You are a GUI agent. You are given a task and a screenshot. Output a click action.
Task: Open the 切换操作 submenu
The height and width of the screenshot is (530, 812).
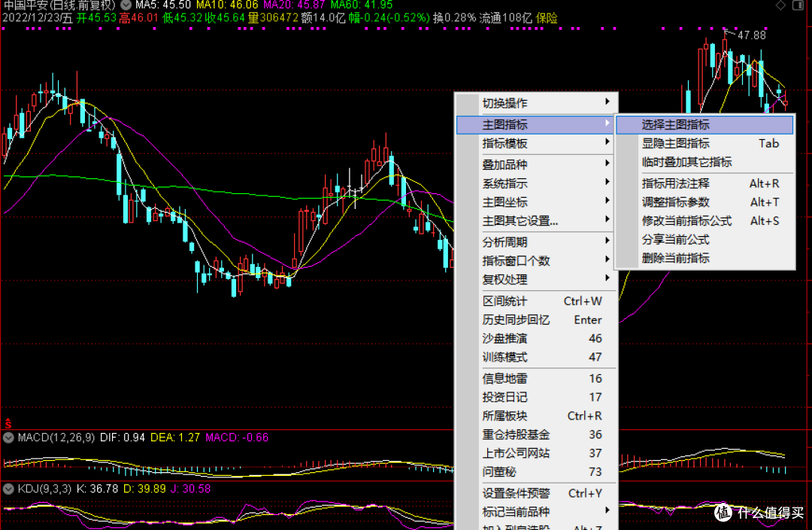coord(537,103)
